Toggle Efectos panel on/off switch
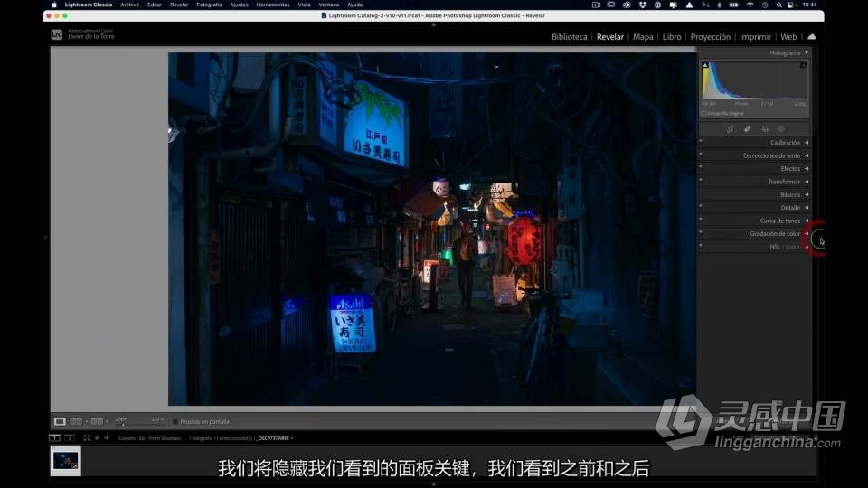Screen dimensions: 868x488 point(701,167)
